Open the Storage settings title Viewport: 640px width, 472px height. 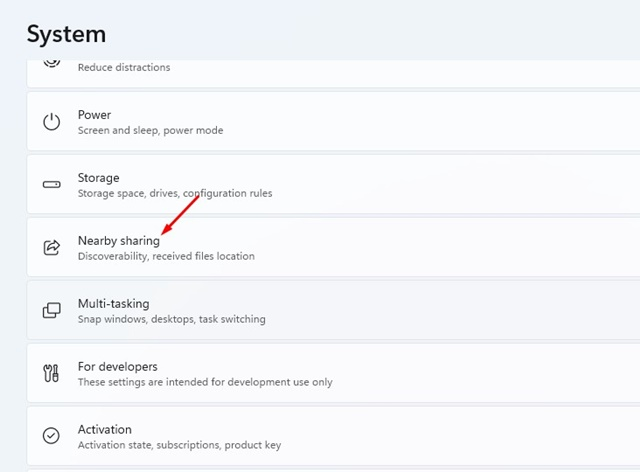tap(98, 178)
